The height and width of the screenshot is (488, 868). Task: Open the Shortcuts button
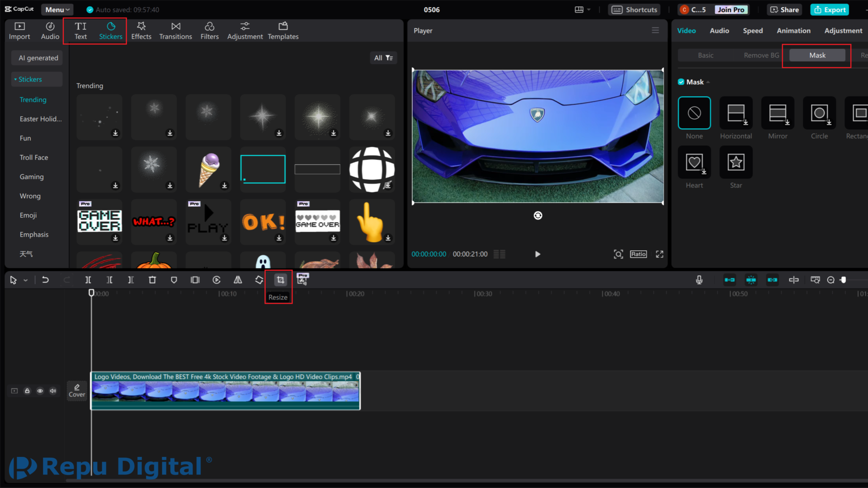[635, 9]
